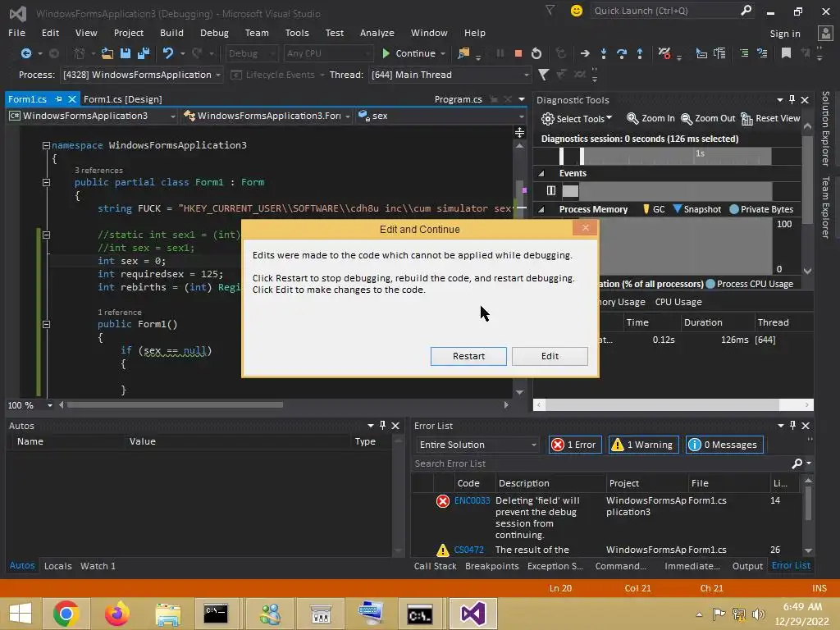Screen dimensions: 840x630
Task: Click the Step Into icon
Action: tap(604, 53)
